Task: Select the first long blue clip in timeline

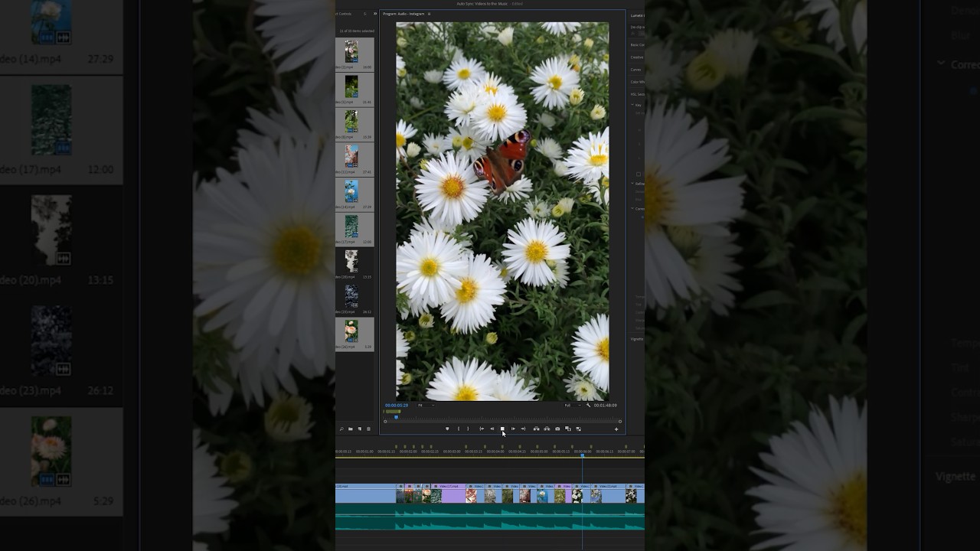Action: [365, 494]
